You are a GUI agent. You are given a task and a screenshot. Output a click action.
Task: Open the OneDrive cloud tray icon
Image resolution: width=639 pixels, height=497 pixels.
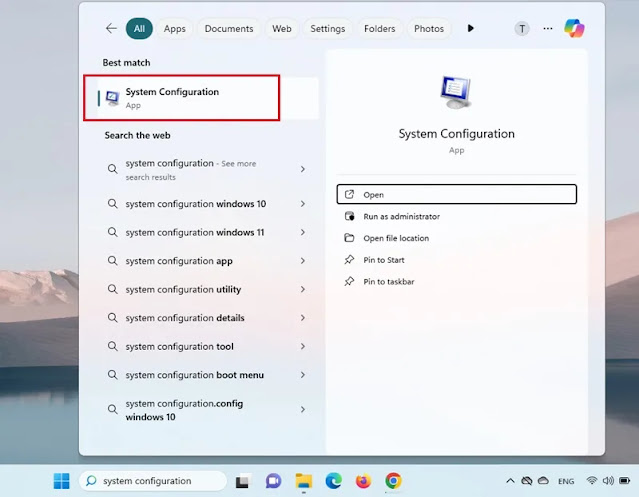543,481
